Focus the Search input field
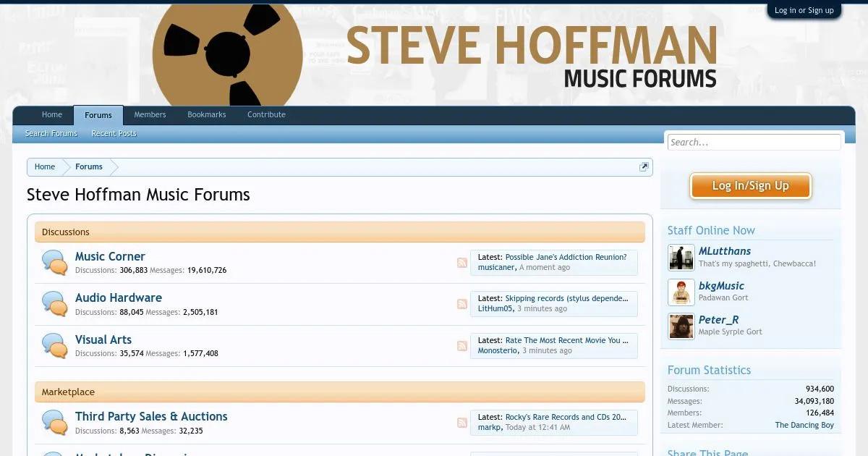 (x=754, y=143)
